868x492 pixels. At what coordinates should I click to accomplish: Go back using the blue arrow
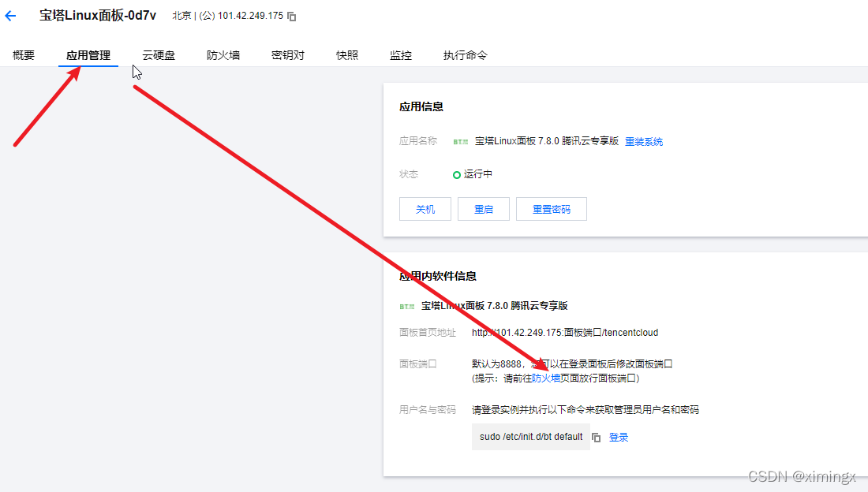pos(10,16)
